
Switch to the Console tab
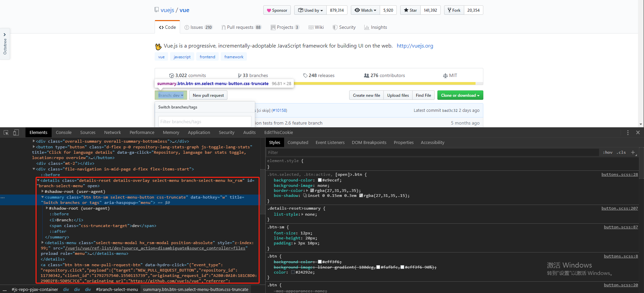pyautogui.click(x=64, y=133)
